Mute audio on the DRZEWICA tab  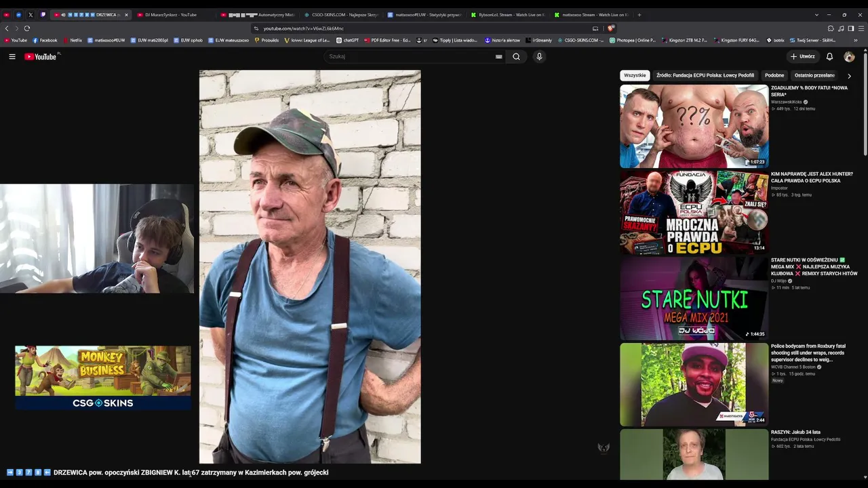(63, 15)
